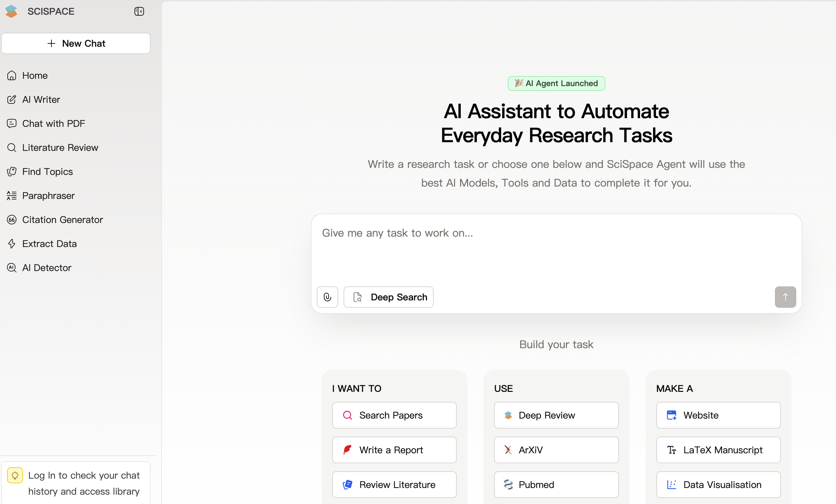Click the SciSpace logo icon
836x504 pixels.
12,12
